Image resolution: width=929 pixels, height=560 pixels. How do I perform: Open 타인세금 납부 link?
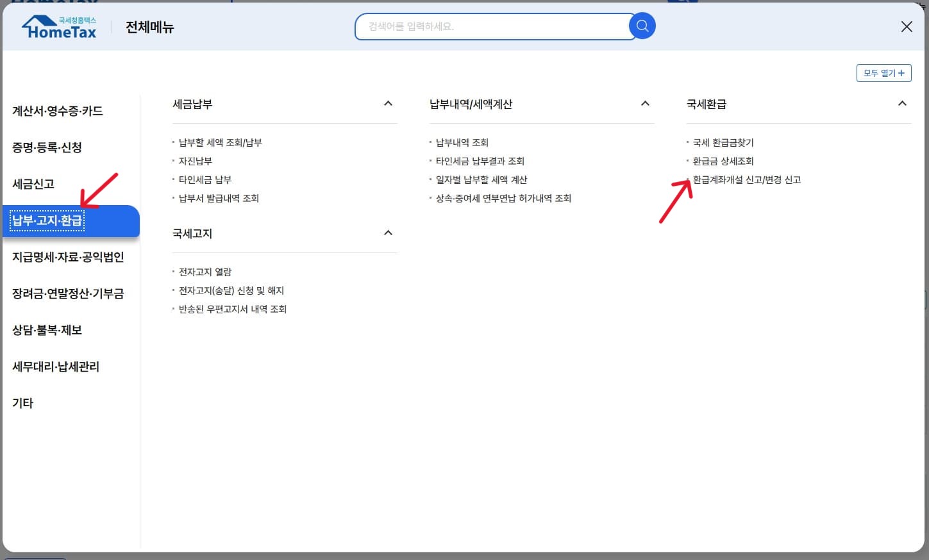coord(205,179)
